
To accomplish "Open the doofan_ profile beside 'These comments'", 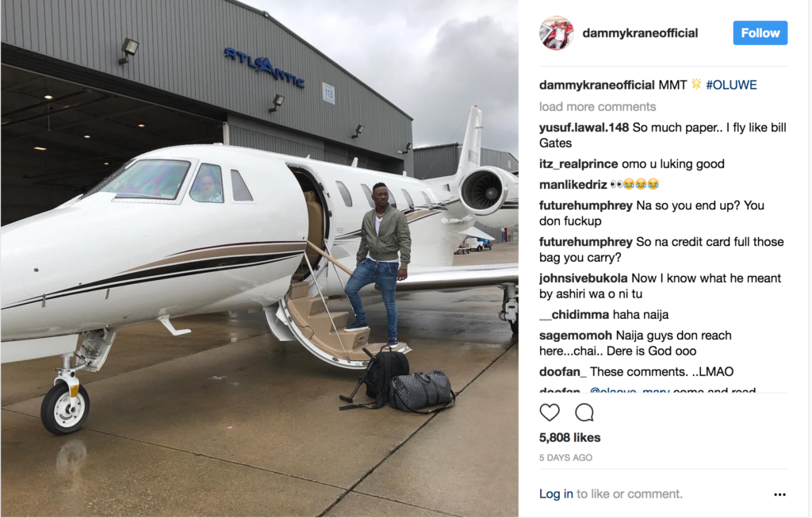I will [x=563, y=372].
